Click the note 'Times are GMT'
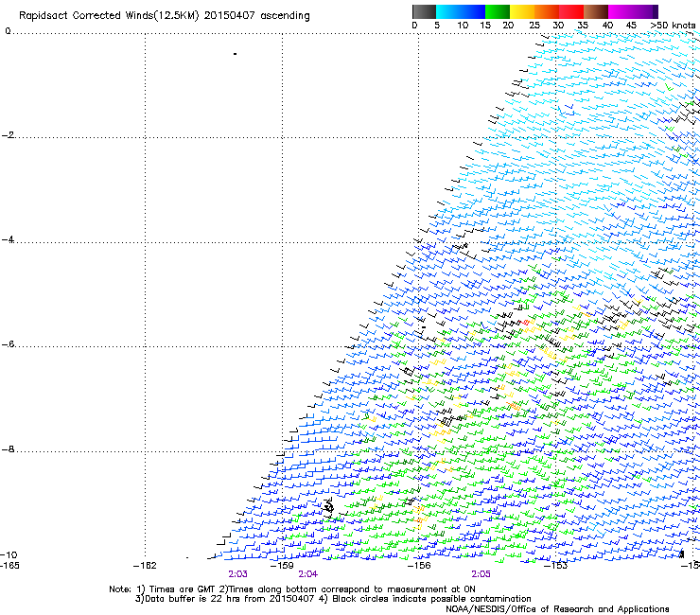Screen dimensions: 700x615 point(183,589)
